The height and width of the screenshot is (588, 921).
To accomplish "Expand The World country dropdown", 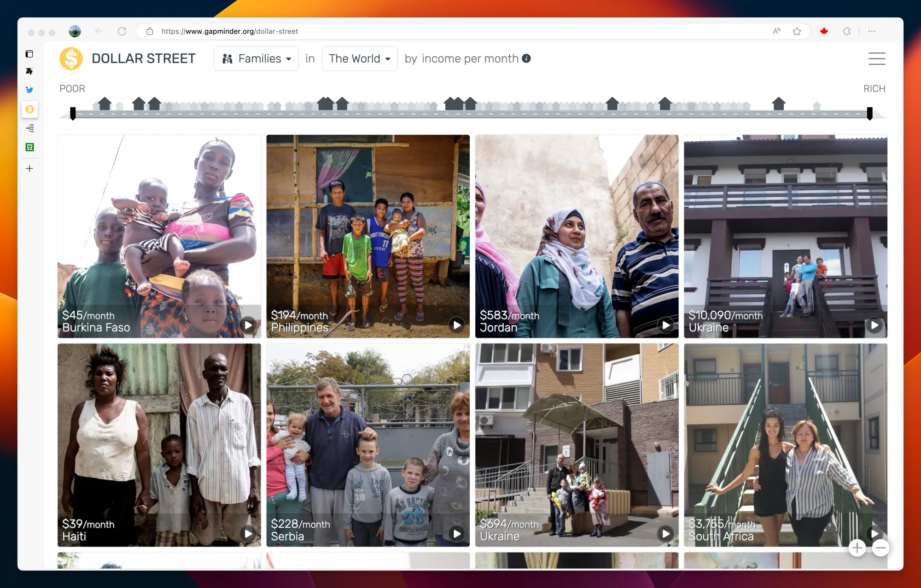I will click(360, 58).
